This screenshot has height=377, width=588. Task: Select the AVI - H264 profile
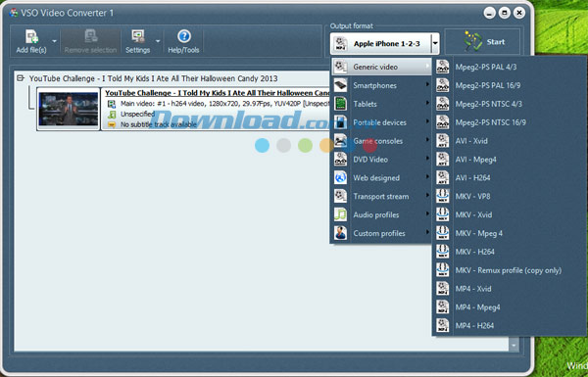click(x=509, y=177)
